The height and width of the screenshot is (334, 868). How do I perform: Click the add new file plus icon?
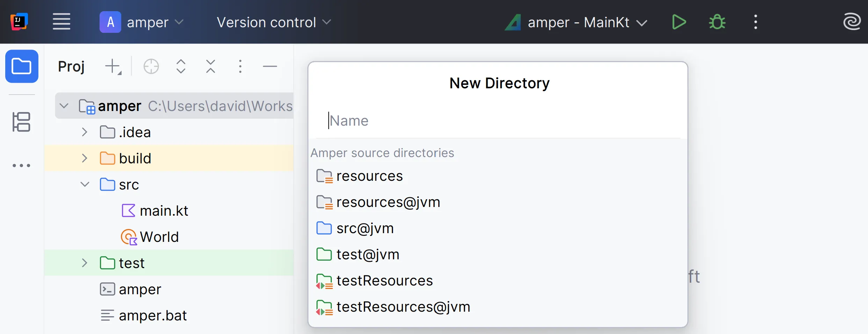tap(113, 66)
